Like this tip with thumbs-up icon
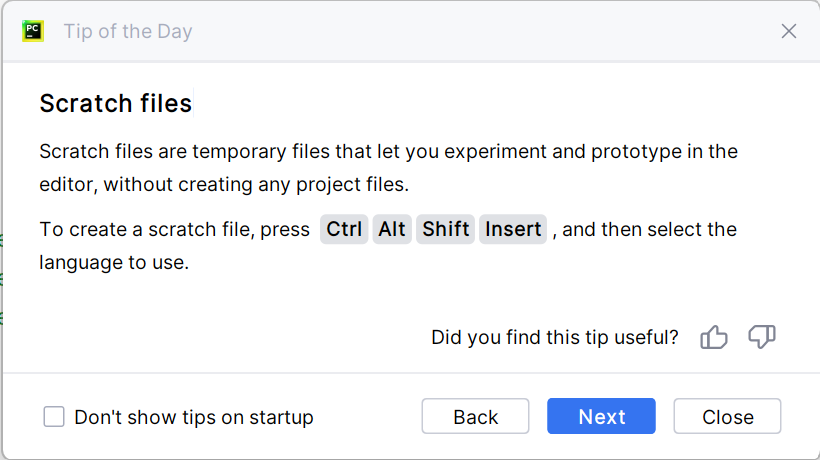This screenshot has width=820, height=460. (x=714, y=338)
